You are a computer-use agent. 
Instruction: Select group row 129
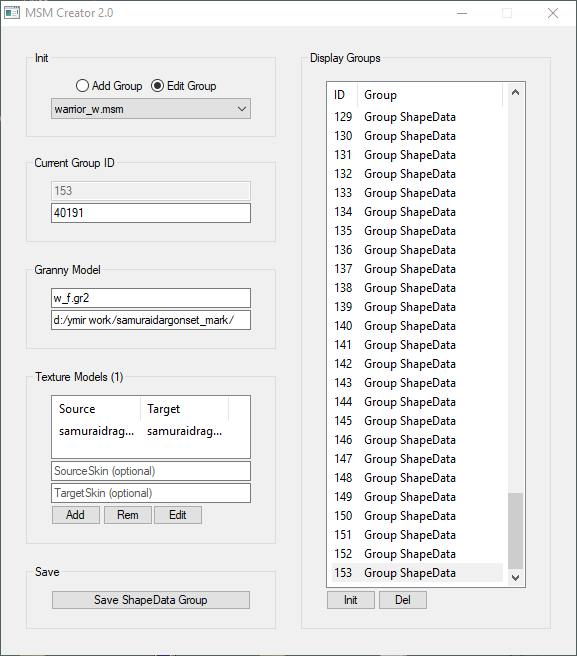pos(417,117)
